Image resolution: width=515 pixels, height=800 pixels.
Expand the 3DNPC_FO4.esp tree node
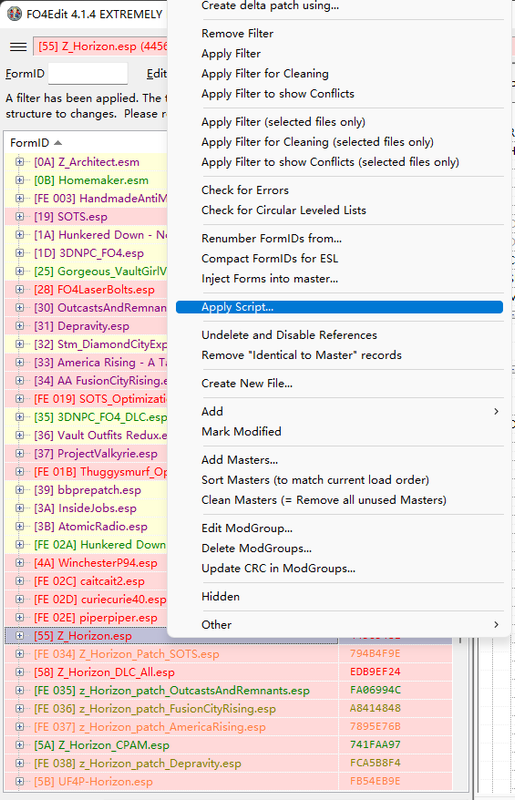19,253
